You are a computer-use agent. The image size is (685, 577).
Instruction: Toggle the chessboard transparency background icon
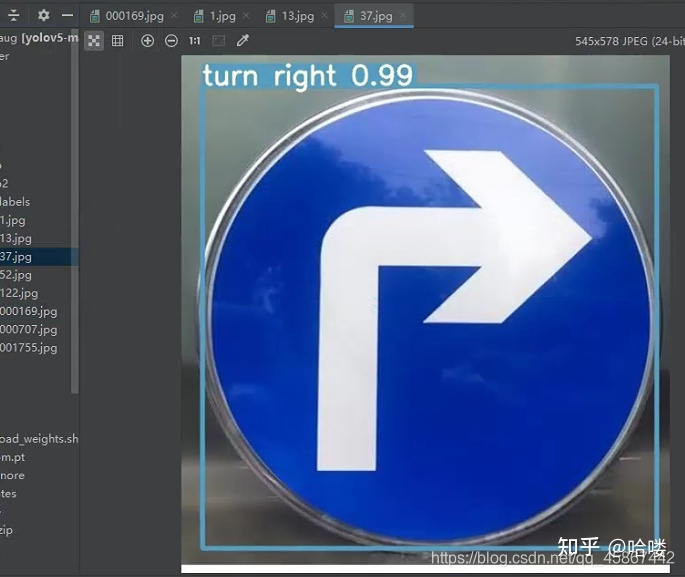[x=94, y=41]
